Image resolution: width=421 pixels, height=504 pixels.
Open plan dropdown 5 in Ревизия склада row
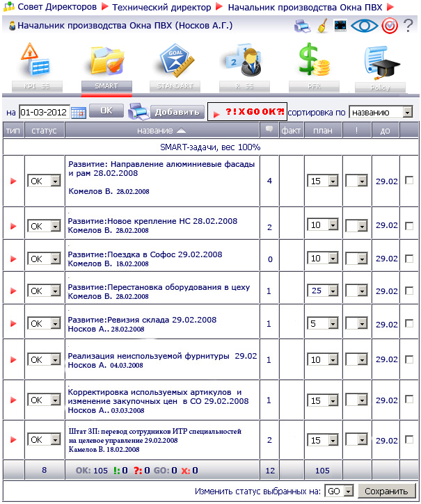point(323,323)
